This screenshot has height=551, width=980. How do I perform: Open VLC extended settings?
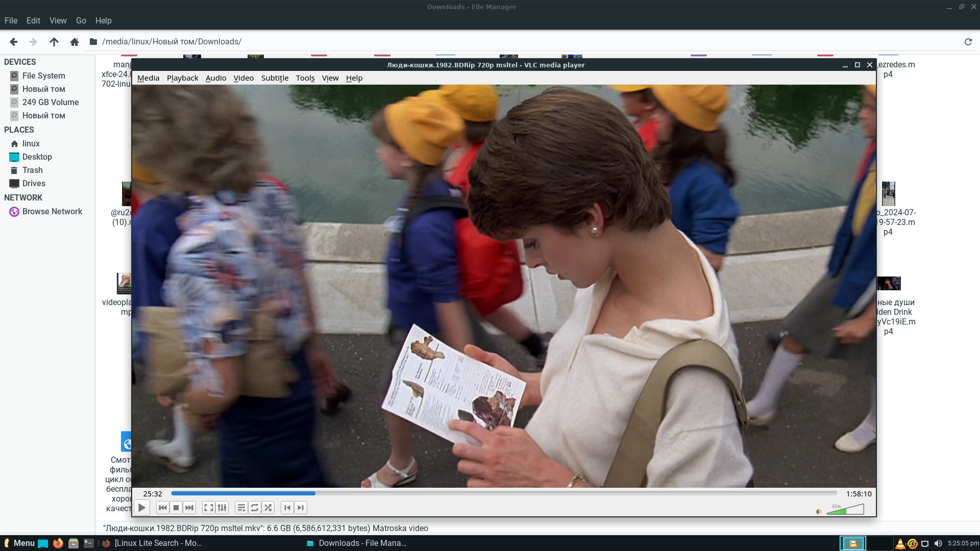click(x=222, y=508)
